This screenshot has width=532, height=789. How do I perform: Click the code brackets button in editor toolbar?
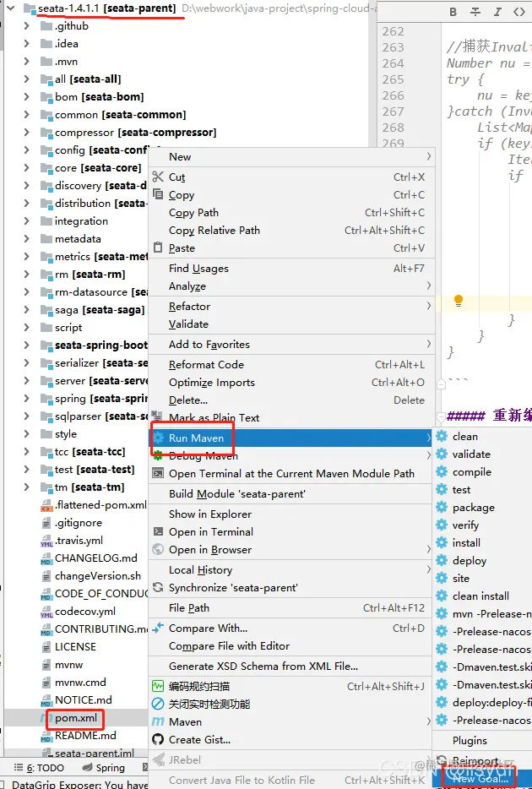click(519, 12)
